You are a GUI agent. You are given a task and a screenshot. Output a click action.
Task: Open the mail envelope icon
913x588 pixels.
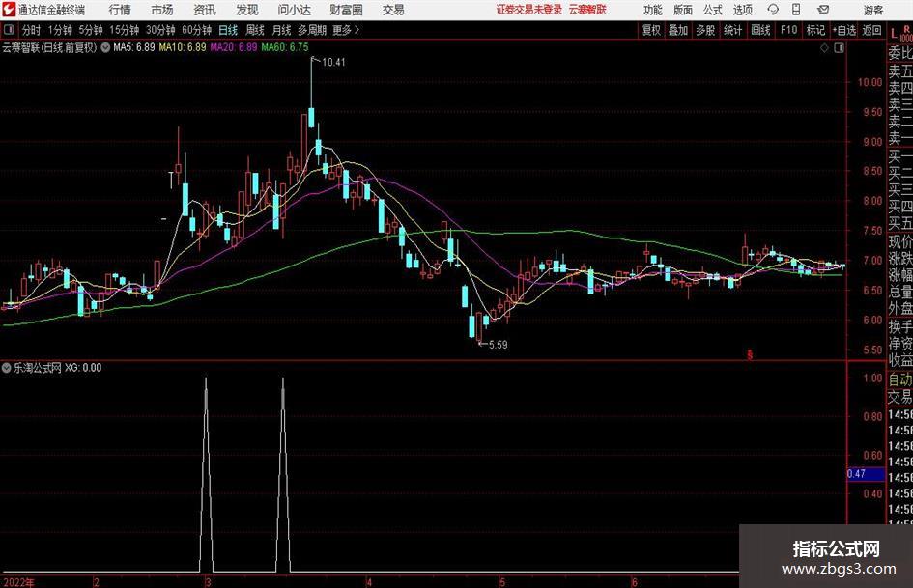[823, 10]
